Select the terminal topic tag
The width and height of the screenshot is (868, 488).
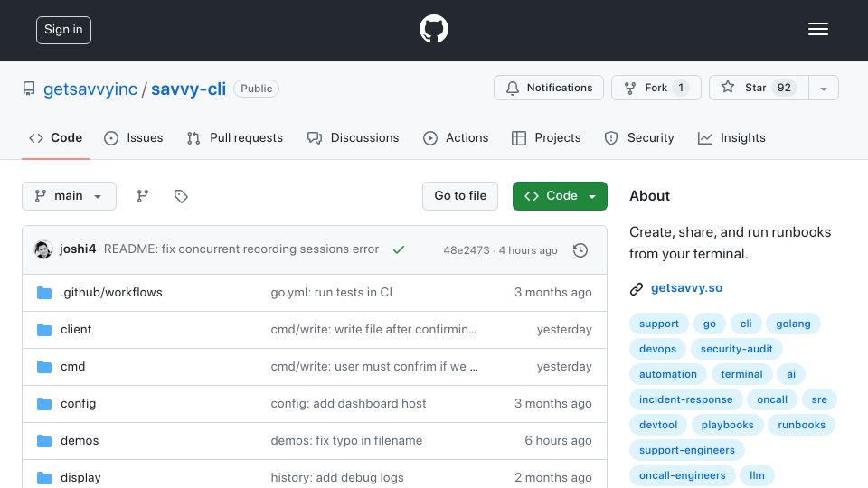click(x=741, y=374)
